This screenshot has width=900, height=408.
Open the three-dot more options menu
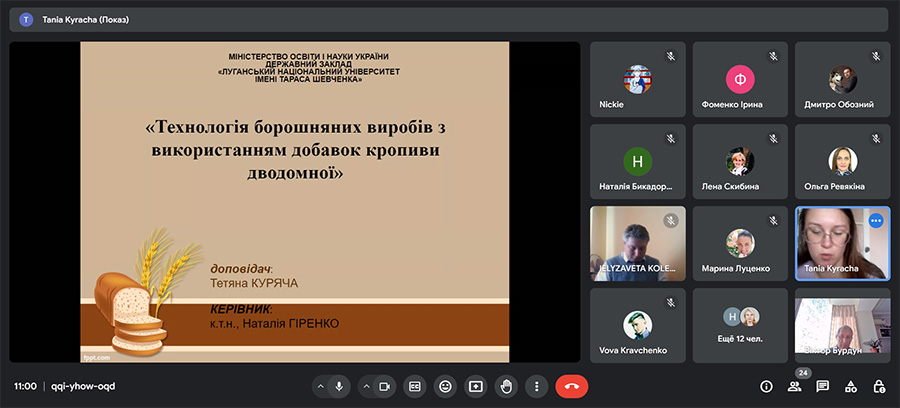click(x=537, y=386)
